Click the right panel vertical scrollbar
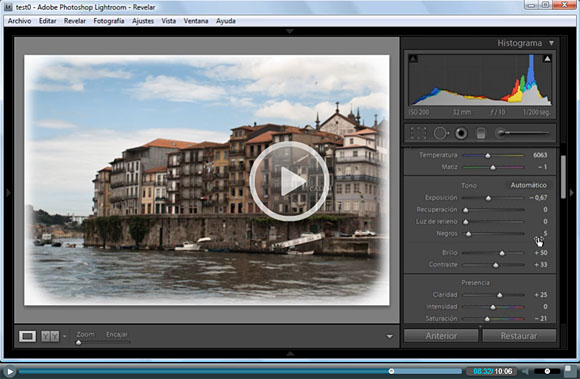 point(563,177)
